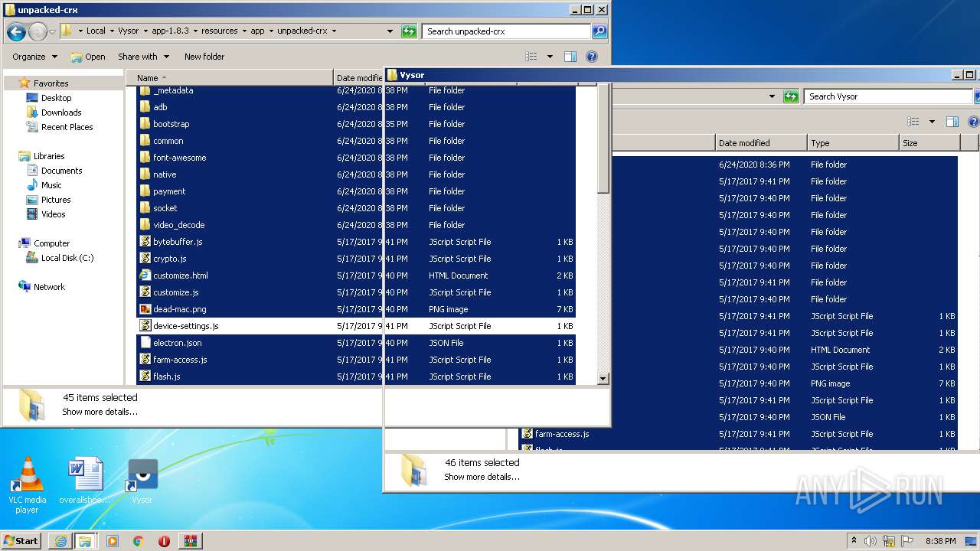
Task: Click the resources segment in the address bar
Action: [x=219, y=31]
